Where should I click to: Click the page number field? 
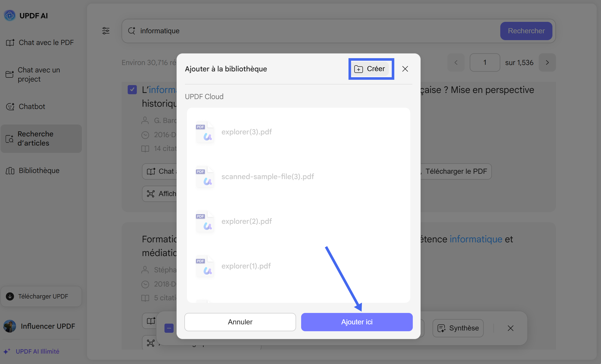(485, 62)
